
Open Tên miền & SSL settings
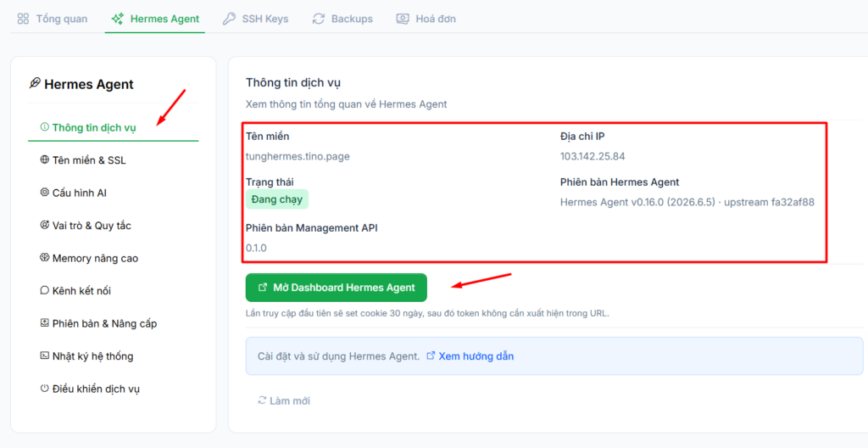tap(113, 160)
